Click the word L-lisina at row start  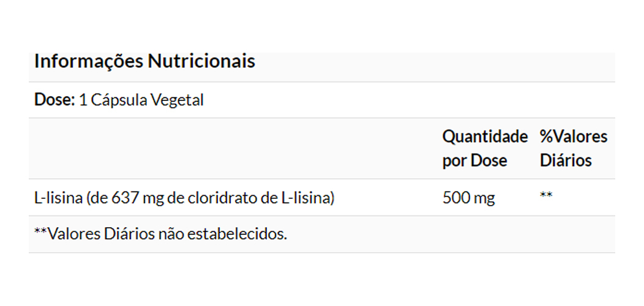point(57,198)
